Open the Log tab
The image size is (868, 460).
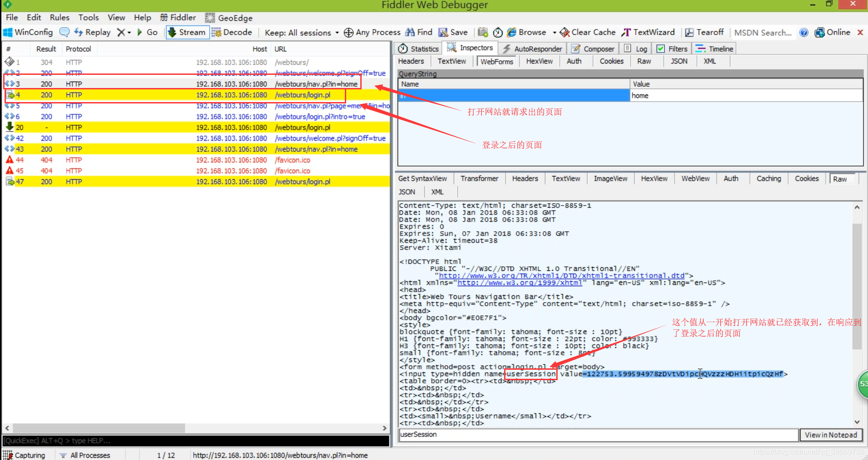click(x=636, y=49)
